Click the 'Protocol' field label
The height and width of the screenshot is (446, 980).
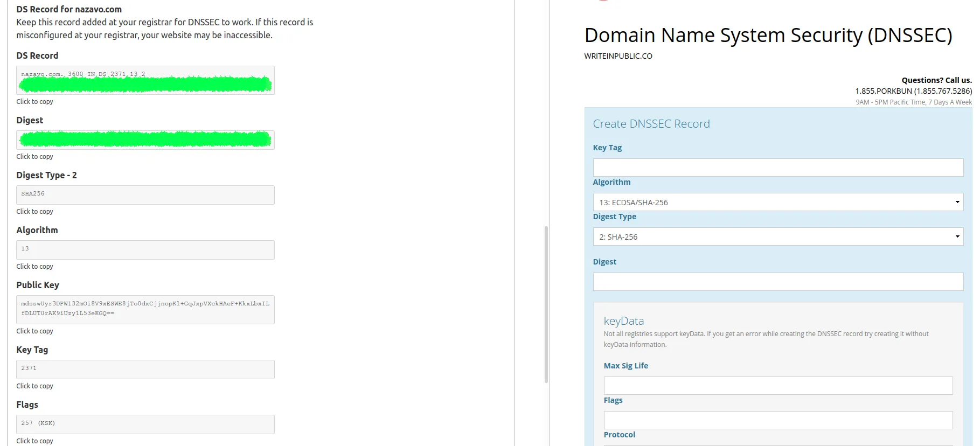pyautogui.click(x=620, y=435)
